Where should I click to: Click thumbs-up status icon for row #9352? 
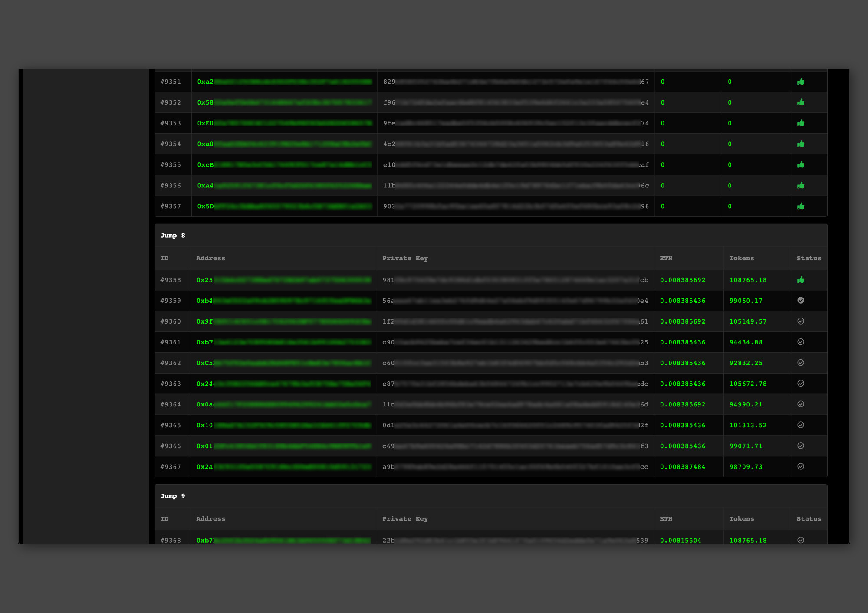coord(801,102)
